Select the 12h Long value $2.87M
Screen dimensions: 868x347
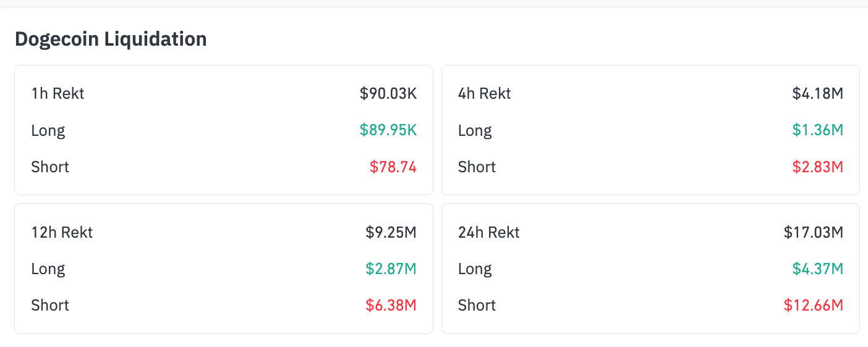391,269
